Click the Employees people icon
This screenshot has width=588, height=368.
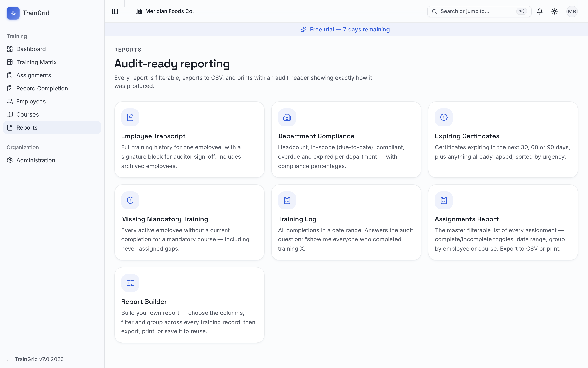[10, 101]
